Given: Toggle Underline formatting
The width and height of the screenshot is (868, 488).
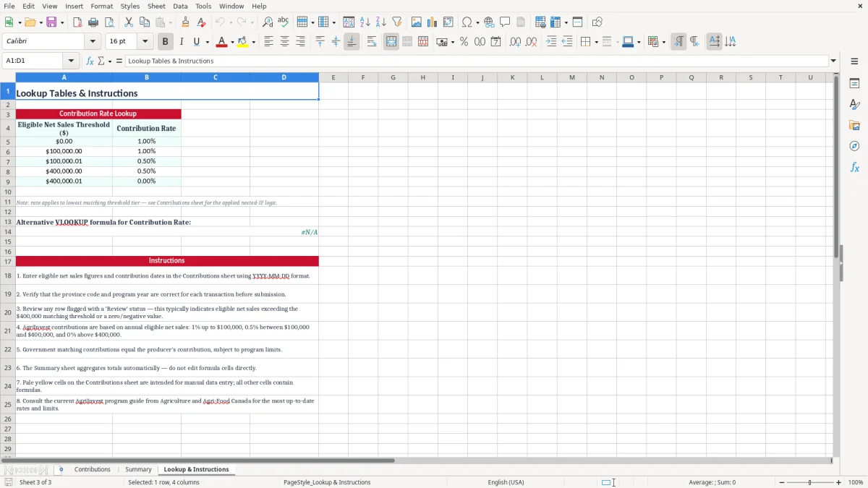Looking at the screenshot, I should [196, 42].
